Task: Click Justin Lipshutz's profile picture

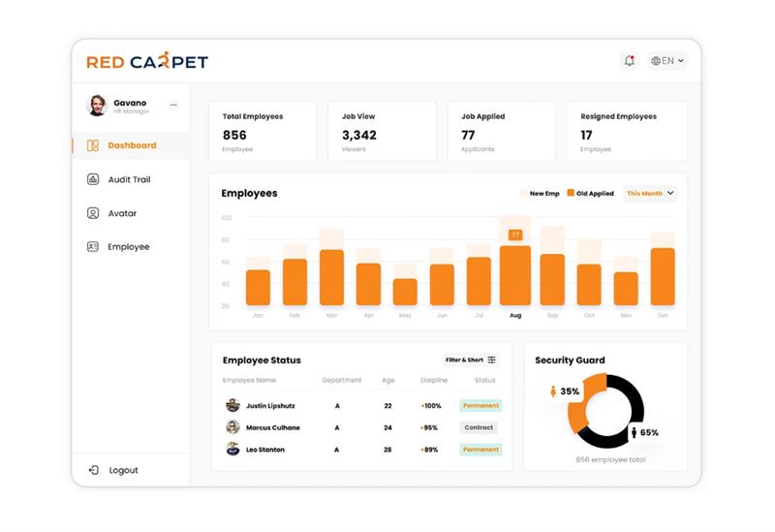Action: [x=232, y=406]
